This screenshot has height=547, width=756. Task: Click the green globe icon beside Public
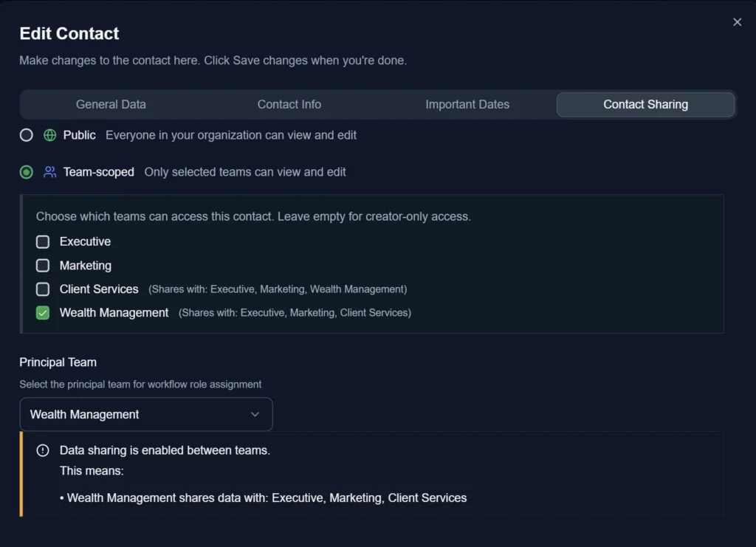[49, 135]
